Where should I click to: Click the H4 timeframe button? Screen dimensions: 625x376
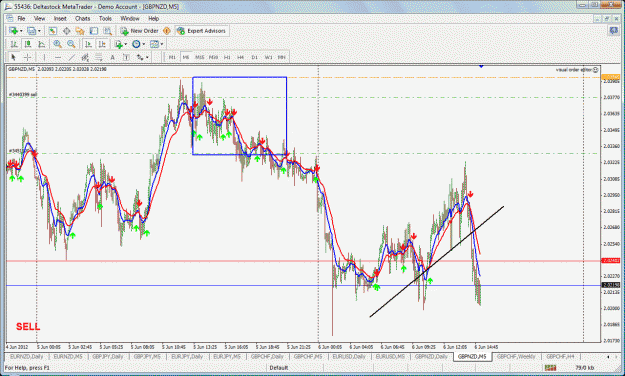click(x=241, y=57)
